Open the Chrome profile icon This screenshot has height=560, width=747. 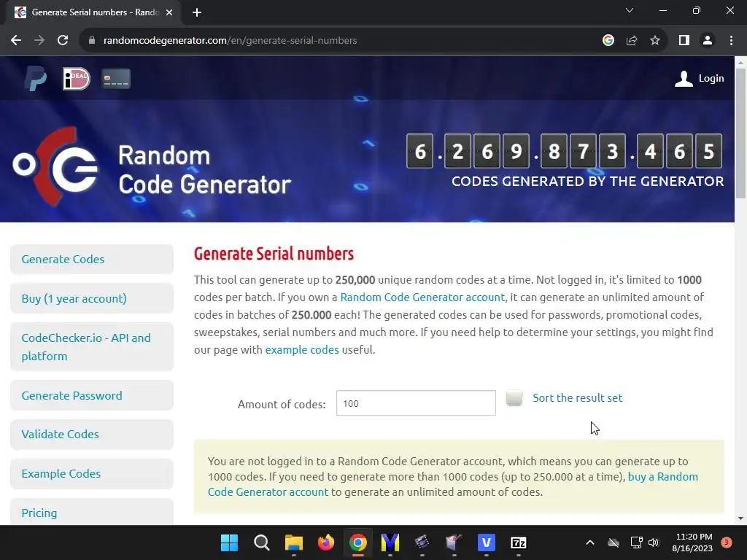click(708, 41)
